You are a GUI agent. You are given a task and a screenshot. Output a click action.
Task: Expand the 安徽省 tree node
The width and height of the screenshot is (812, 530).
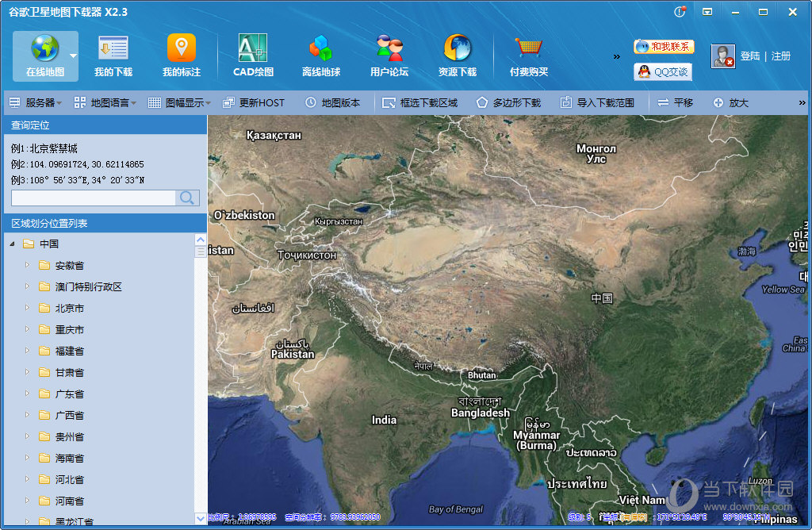click(x=28, y=265)
